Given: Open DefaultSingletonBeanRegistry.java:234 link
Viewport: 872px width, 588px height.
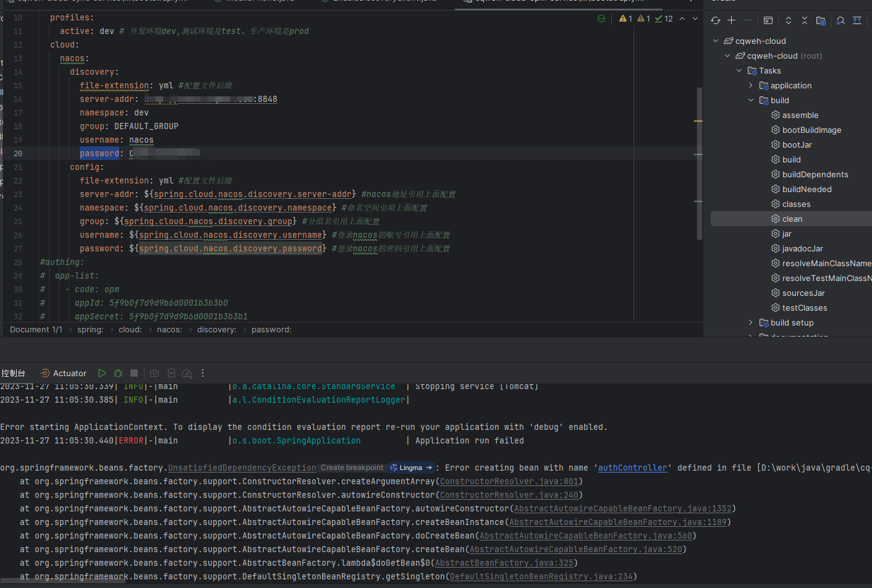Looking at the screenshot, I should pyautogui.click(x=541, y=576).
